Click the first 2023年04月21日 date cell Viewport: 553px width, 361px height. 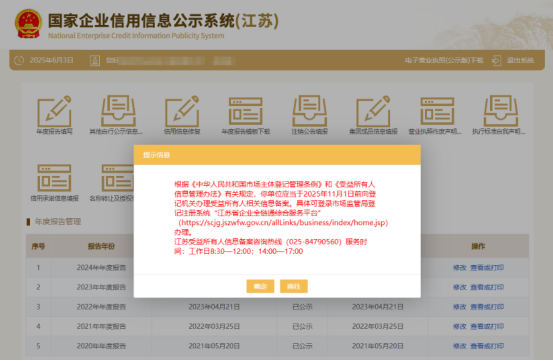click(214, 307)
